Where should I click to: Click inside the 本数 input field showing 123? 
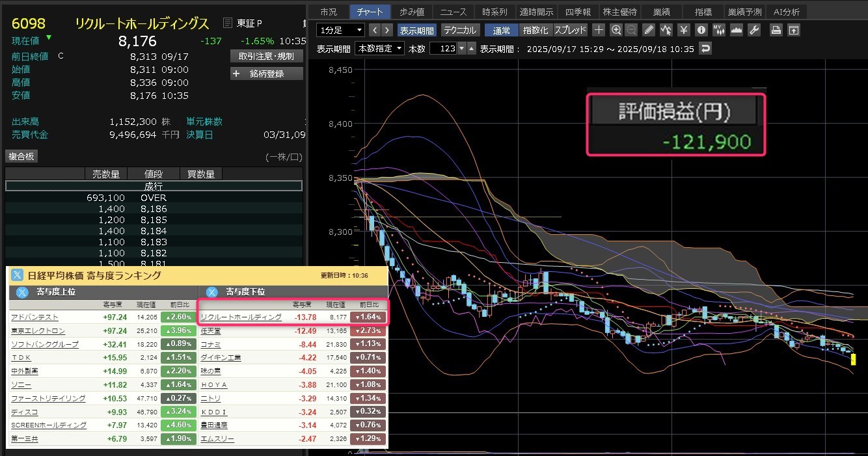[x=442, y=49]
